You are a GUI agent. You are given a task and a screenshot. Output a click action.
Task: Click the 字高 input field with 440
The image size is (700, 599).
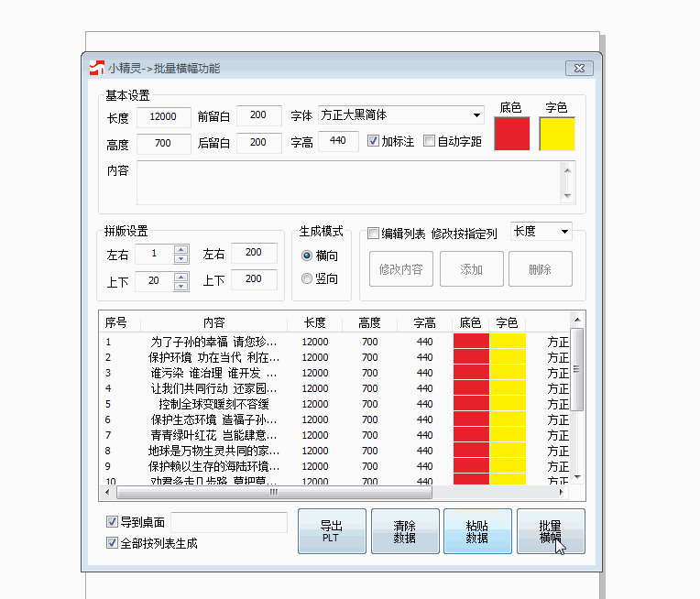pyautogui.click(x=338, y=141)
